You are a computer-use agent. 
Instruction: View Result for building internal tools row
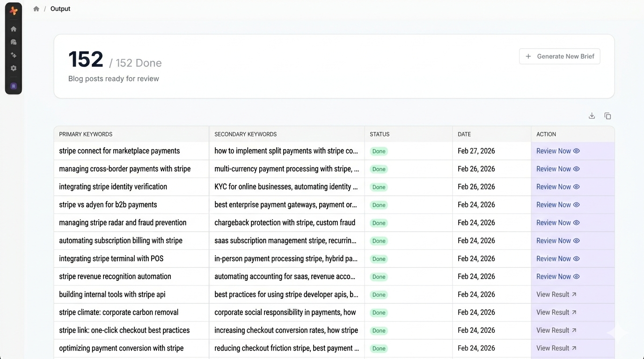click(x=556, y=294)
